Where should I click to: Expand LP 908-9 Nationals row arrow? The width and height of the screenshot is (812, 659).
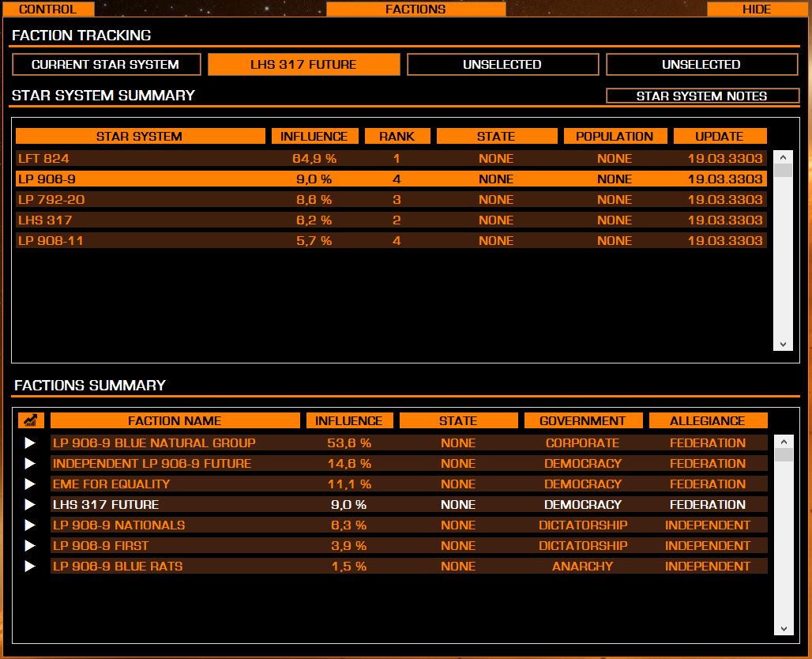(30, 525)
